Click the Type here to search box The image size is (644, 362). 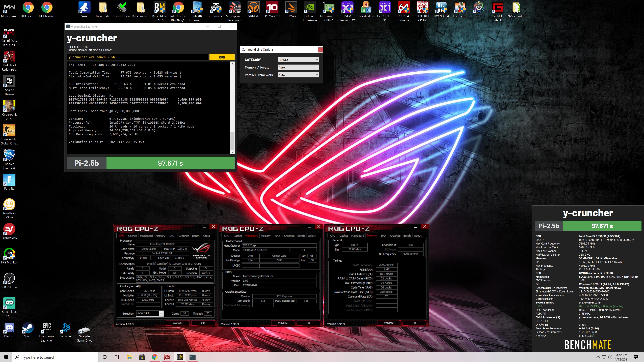[55, 357]
